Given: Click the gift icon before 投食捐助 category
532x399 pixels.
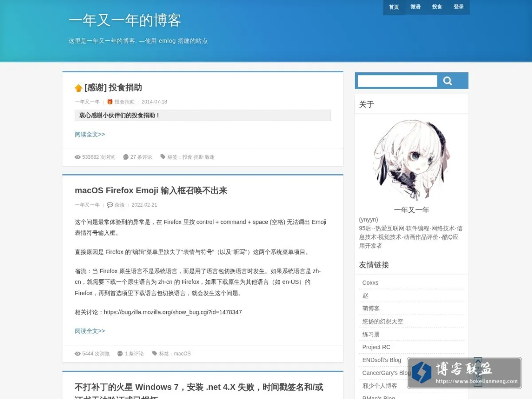Looking at the screenshot, I should [x=110, y=102].
